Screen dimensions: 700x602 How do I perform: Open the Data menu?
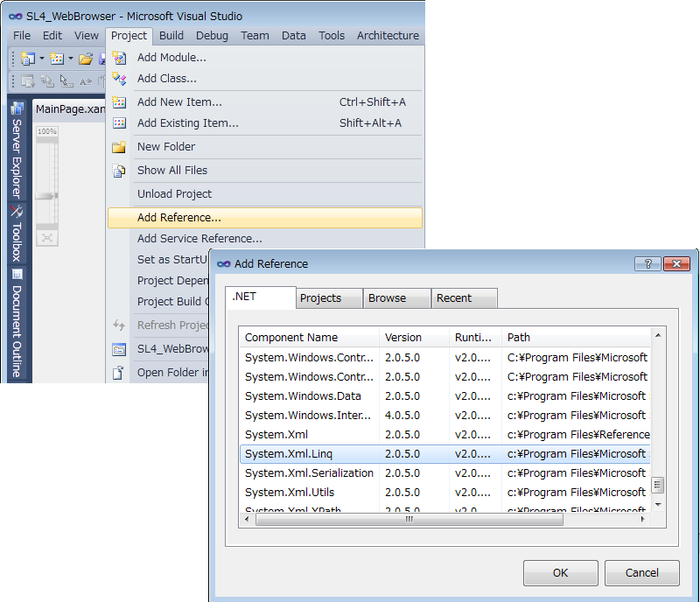pyautogui.click(x=294, y=36)
